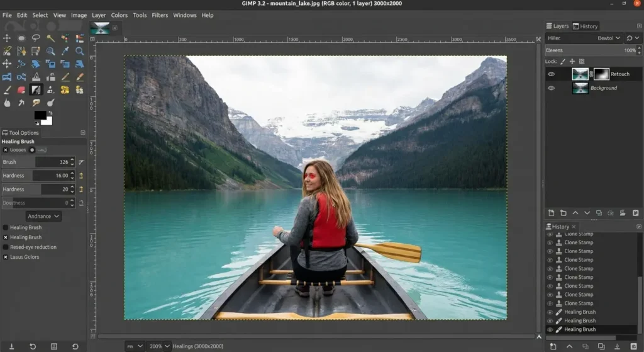Viewport: 644px width, 352px height.
Task: Select the Fuzzy Select magic wand
Action: click(50, 38)
